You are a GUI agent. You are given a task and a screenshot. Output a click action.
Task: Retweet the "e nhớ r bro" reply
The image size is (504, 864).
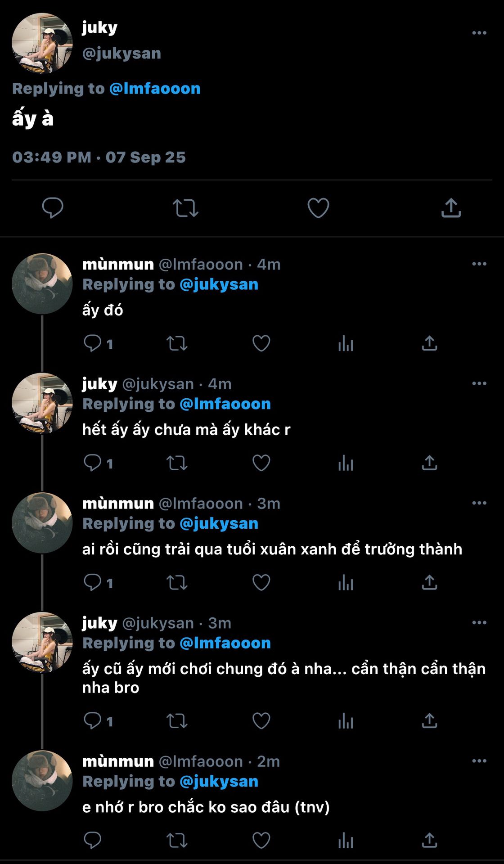pyautogui.click(x=177, y=841)
